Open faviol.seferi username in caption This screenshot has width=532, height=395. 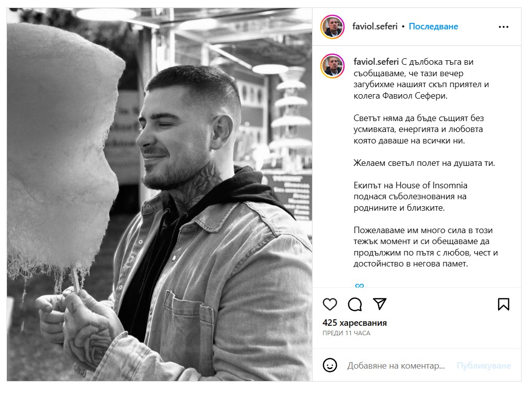[376, 62]
